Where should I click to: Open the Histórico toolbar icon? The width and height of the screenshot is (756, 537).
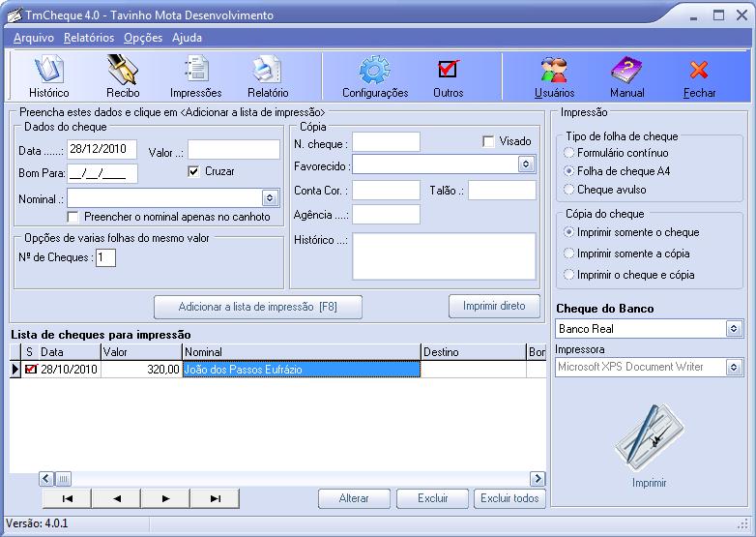click(48, 72)
